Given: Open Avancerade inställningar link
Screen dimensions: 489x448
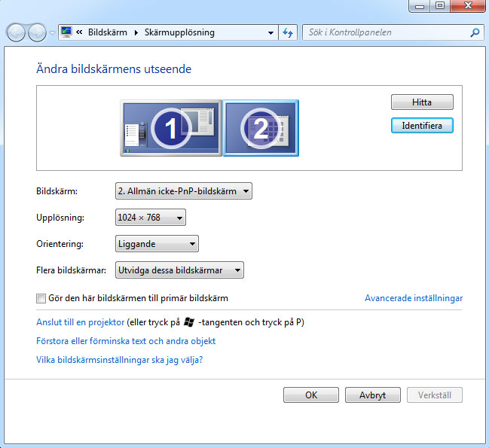Looking at the screenshot, I should [x=413, y=298].
